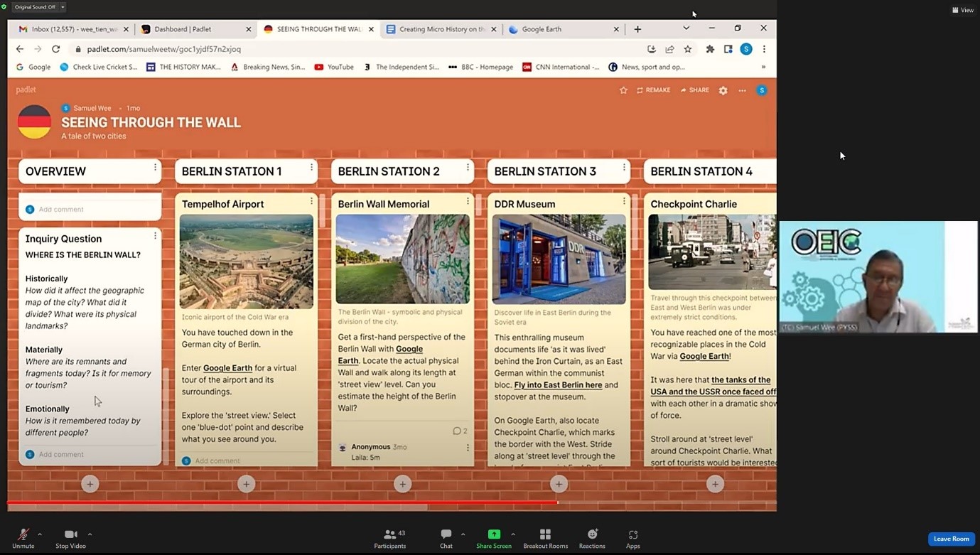
Task: Open Zoom View options
Action: click(962, 10)
